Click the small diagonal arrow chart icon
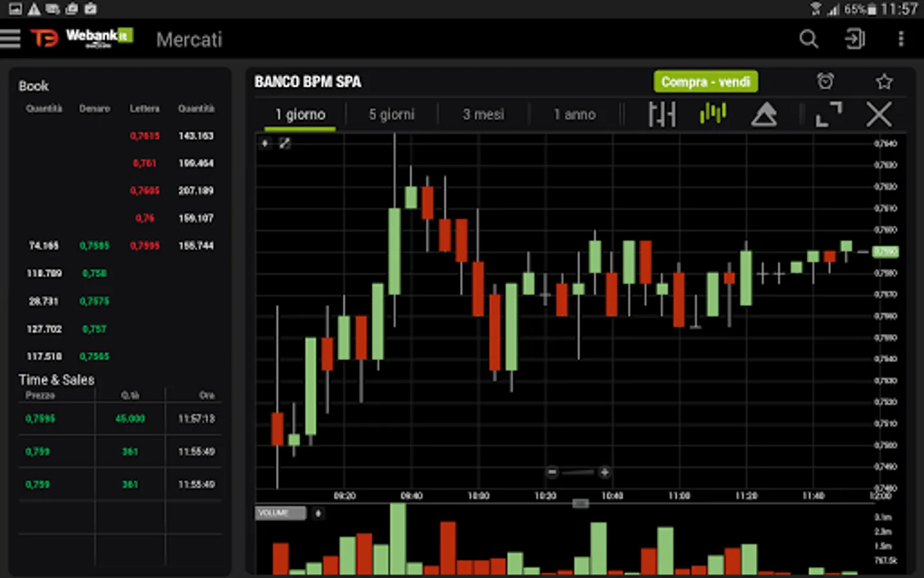Screen dimensions: 924x578 [284, 143]
